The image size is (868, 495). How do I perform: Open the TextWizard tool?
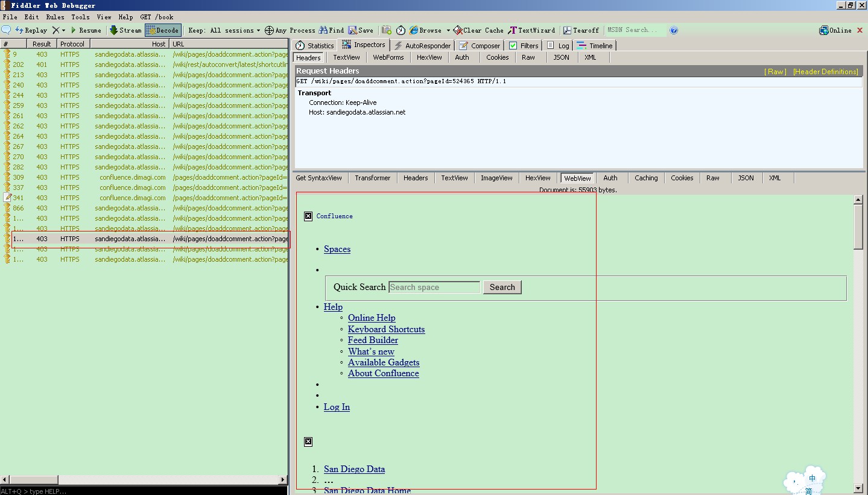pyautogui.click(x=531, y=30)
